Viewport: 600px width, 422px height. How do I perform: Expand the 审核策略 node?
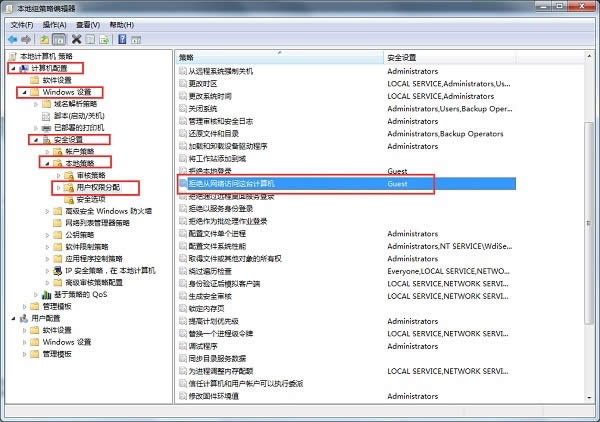(x=59, y=176)
